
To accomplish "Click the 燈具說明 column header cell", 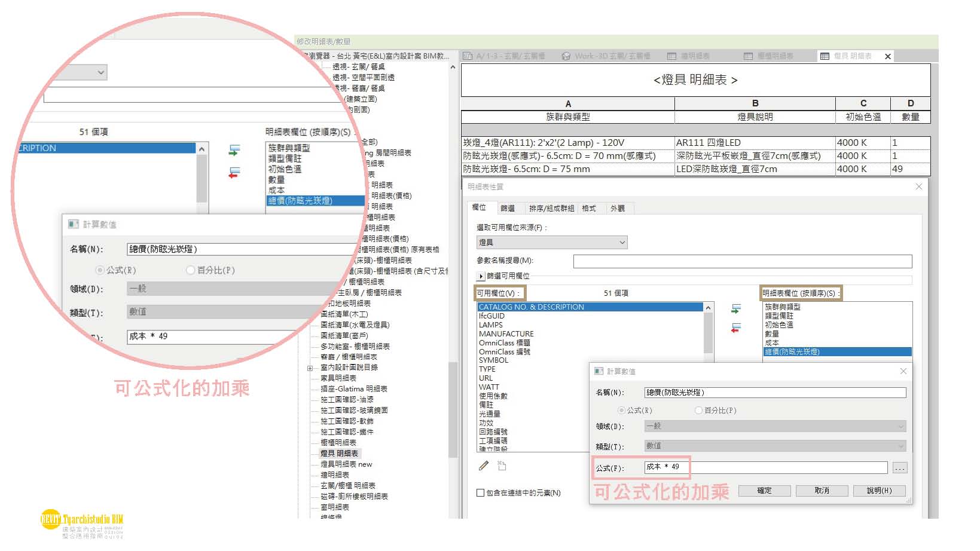I will (x=755, y=117).
